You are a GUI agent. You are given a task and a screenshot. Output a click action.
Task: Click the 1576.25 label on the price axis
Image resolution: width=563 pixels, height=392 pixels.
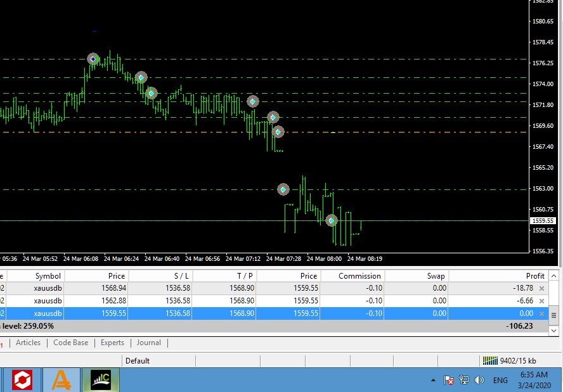[543, 63]
